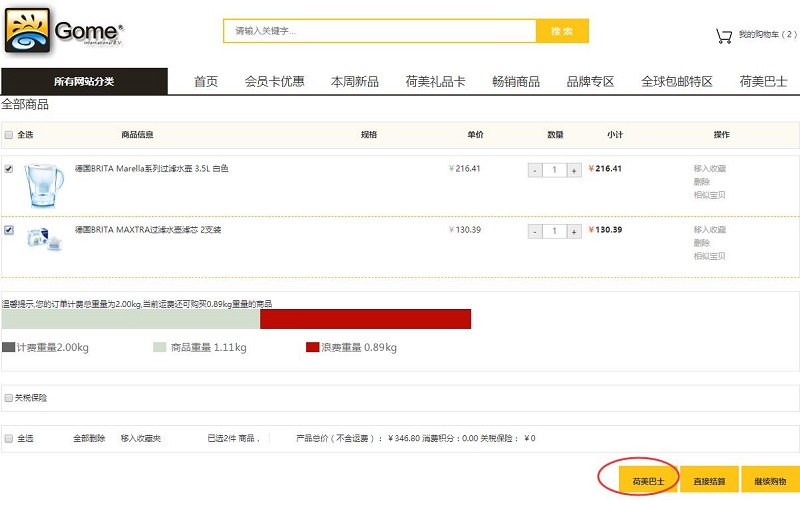Increase quantity of BRITA Marella pitcher
This screenshot has height=505, width=800.
(574, 170)
